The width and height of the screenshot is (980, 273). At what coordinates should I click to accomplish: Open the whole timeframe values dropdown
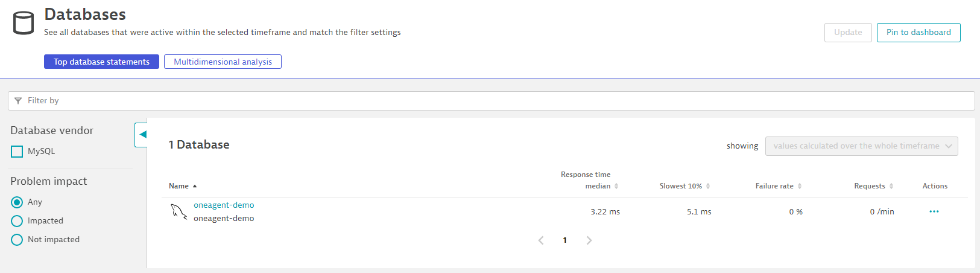click(861, 146)
